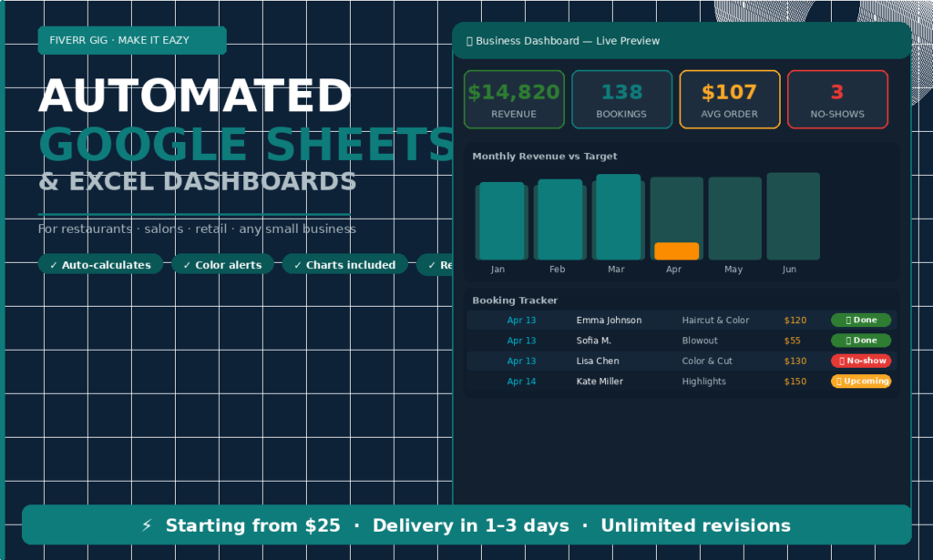This screenshot has height=560, width=933.
Task: Click the Fiverr Gig Make It Eazy badge
Action: click(x=132, y=40)
